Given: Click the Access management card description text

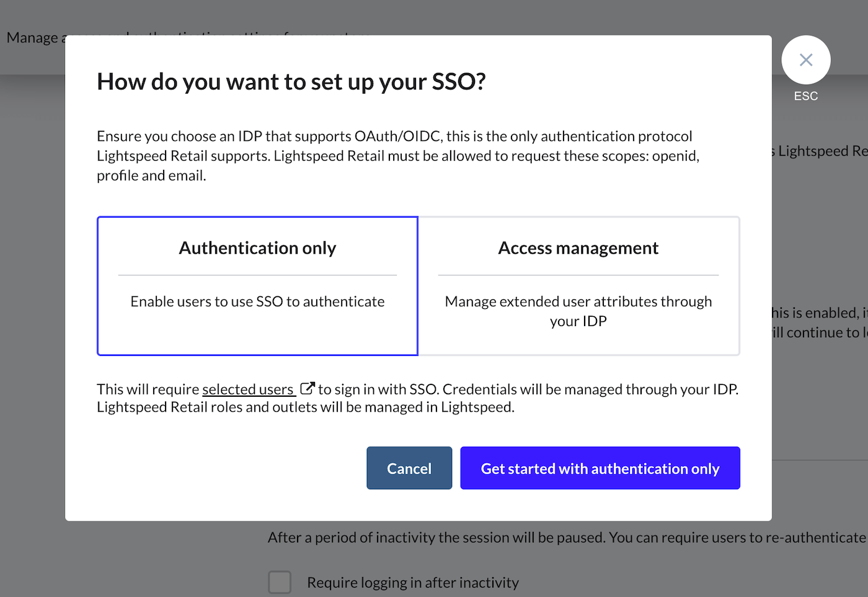Looking at the screenshot, I should (578, 311).
